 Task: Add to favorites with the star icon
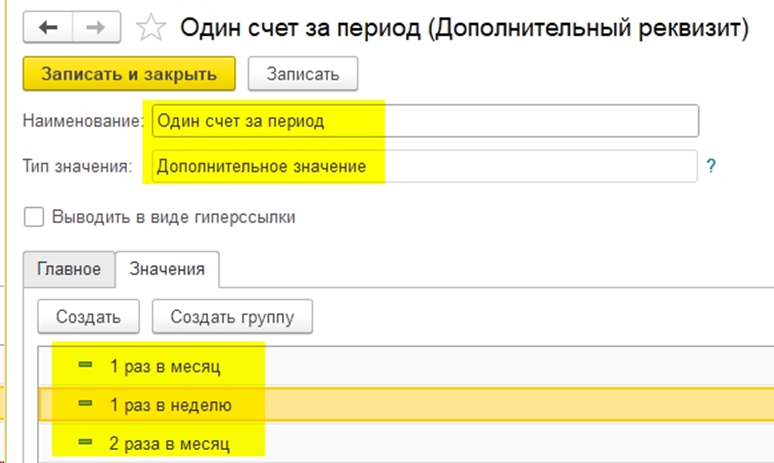click(x=151, y=28)
